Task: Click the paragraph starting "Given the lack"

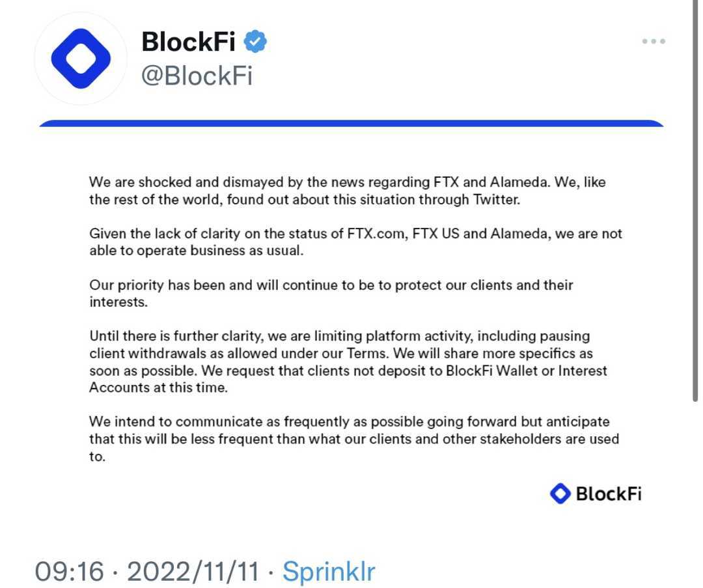Action: [355, 242]
